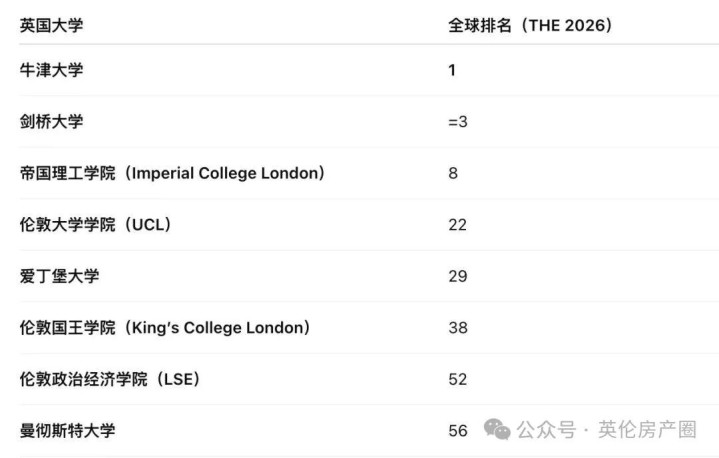Click the 公众号 · 英伦房产圈 watermark text
Viewport: 719px width, 458px height.
606,430
